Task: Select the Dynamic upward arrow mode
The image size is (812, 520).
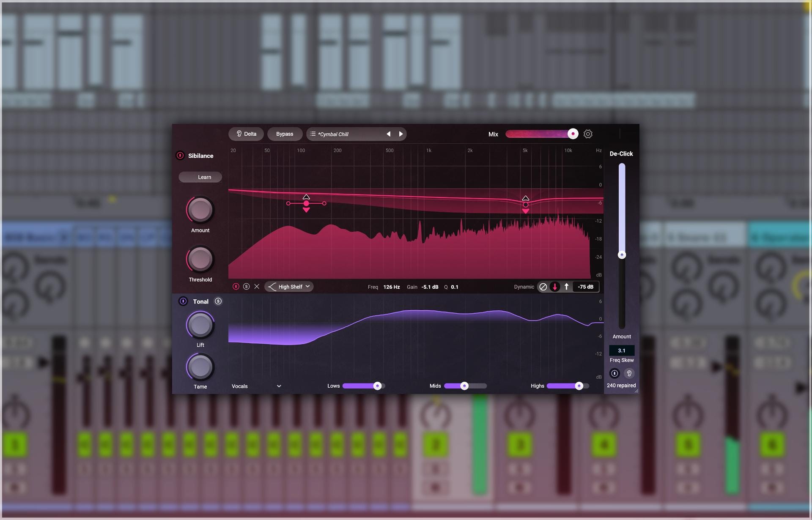Action: point(567,287)
